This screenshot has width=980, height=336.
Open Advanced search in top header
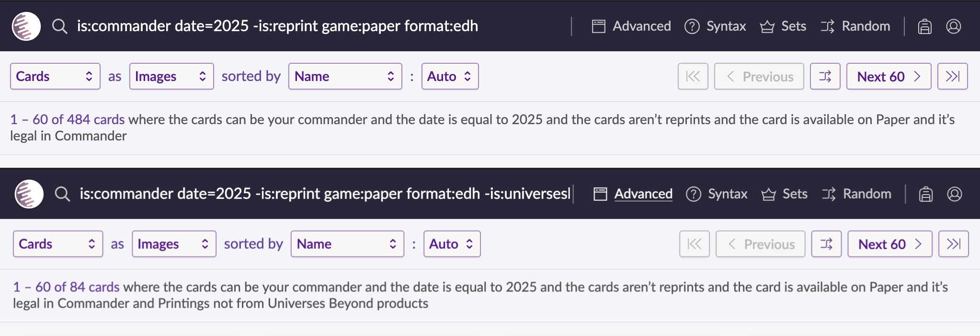(631, 26)
